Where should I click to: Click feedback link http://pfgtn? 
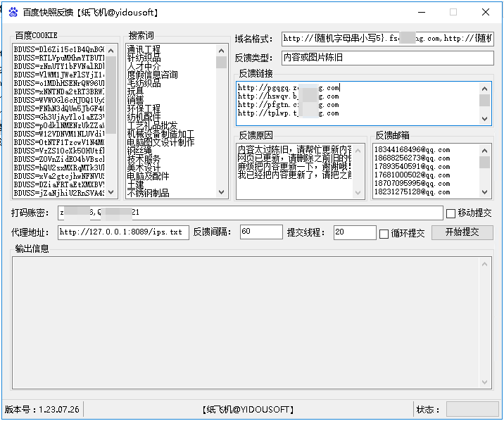[289, 104]
